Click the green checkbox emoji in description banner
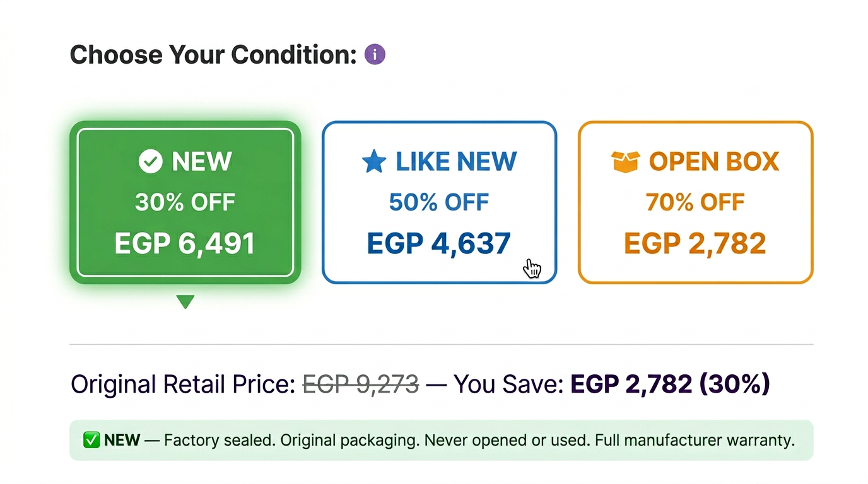This screenshot has height=484, width=868. 91,440
